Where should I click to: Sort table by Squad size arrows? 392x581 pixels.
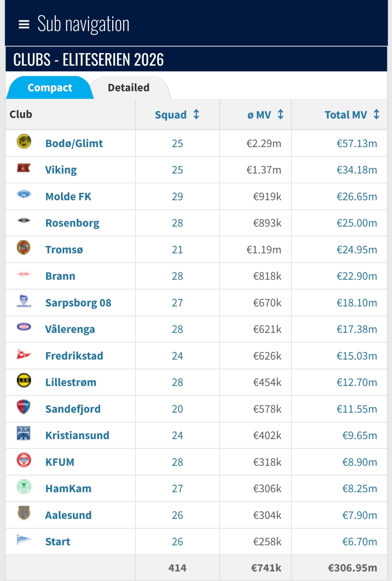click(x=196, y=115)
